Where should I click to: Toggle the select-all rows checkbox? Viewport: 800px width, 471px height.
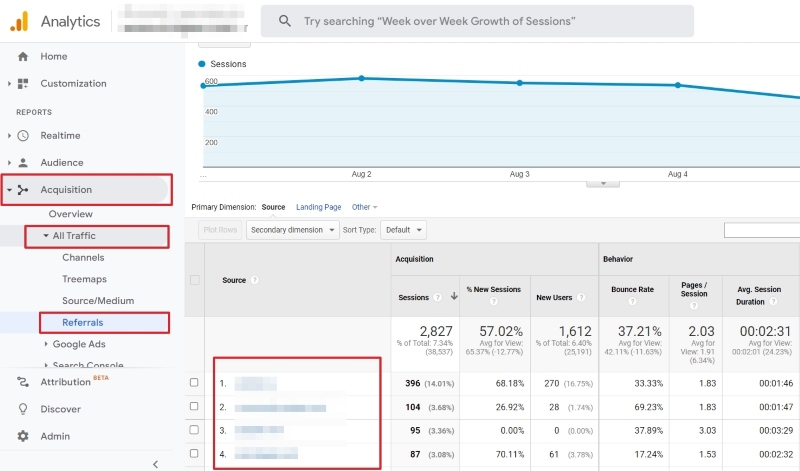click(194, 280)
